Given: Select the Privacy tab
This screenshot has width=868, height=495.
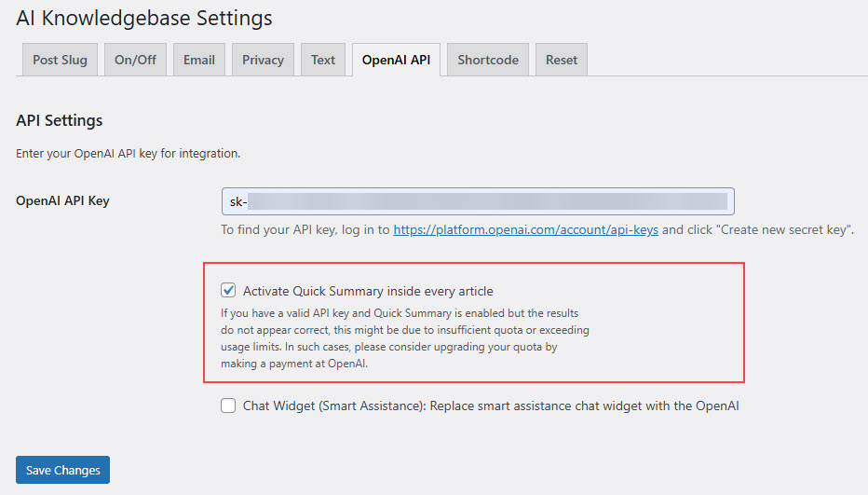Looking at the screenshot, I should point(263,60).
